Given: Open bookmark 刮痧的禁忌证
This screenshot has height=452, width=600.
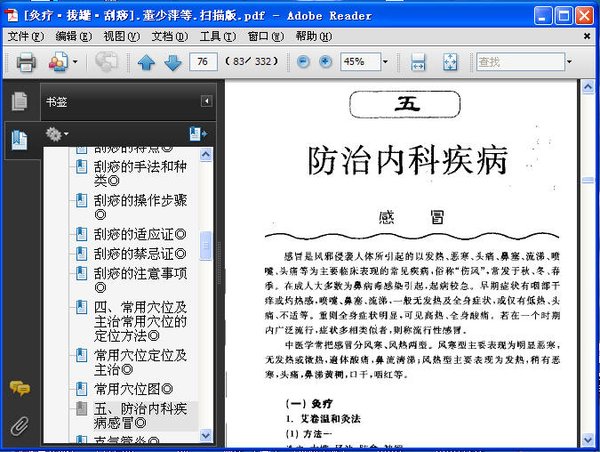Looking at the screenshot, I should click(x=140, y=254).
